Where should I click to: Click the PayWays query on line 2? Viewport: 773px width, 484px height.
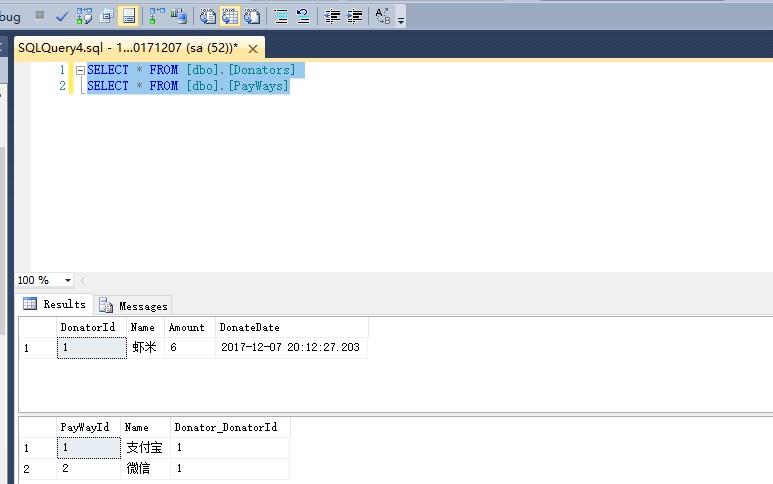[x=188, y=86]
